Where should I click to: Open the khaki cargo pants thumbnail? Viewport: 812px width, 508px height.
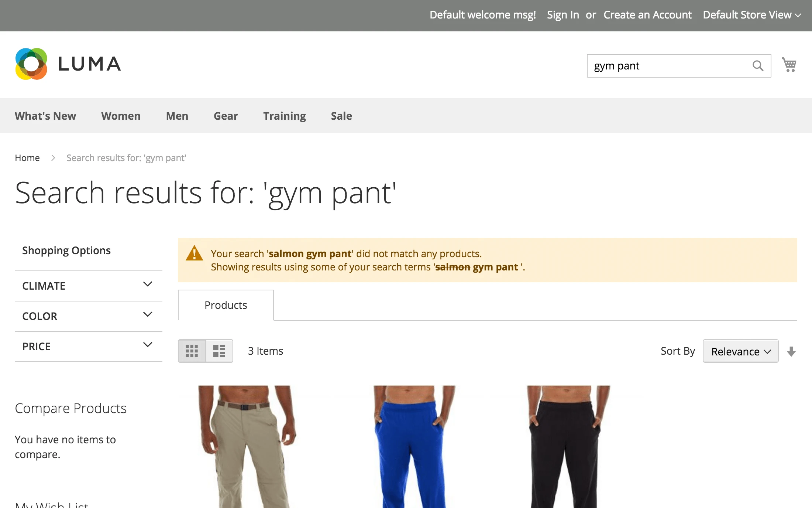247,446
